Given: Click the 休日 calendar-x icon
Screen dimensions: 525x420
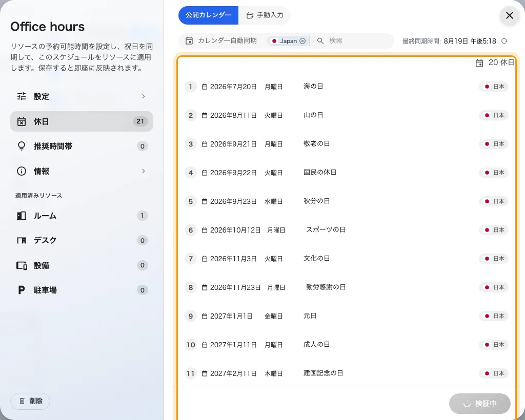Looking at the screenshot, I should pos(22,121).
